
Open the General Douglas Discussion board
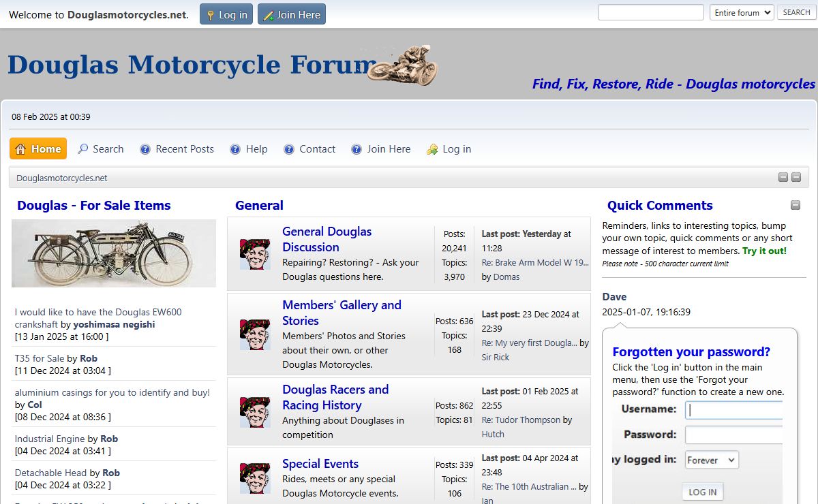pos(327,239)
